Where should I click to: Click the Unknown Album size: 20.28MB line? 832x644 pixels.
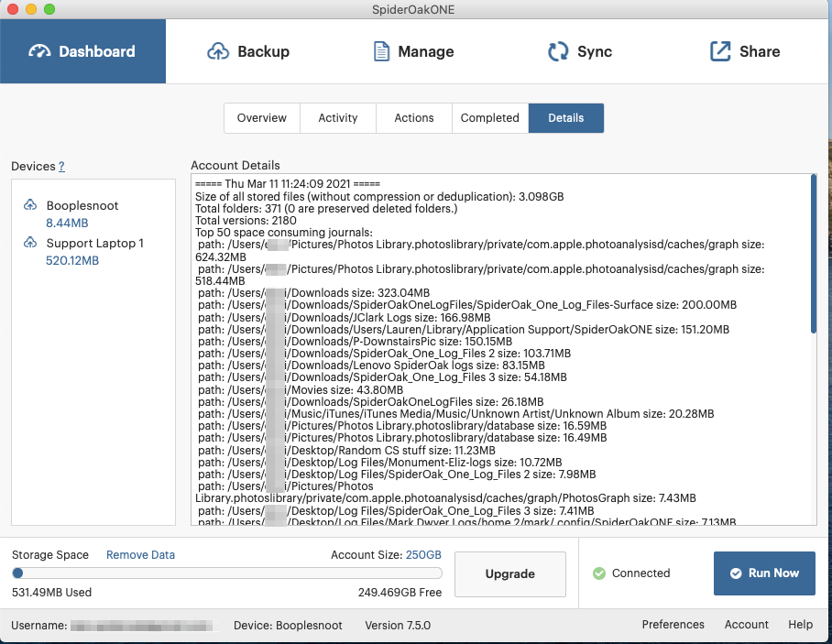(455, 414)
